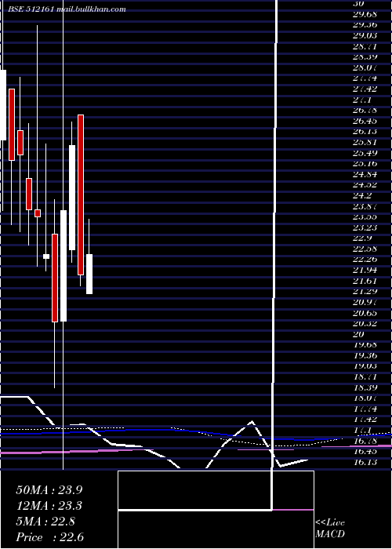
Task: Select the 21.29 price axis label
Action: [365, 291]
